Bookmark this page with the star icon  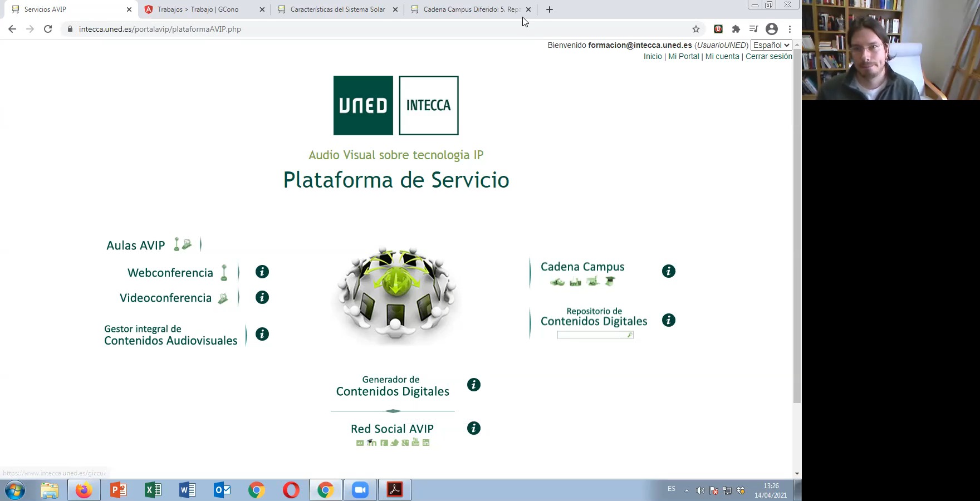[696, 29]
